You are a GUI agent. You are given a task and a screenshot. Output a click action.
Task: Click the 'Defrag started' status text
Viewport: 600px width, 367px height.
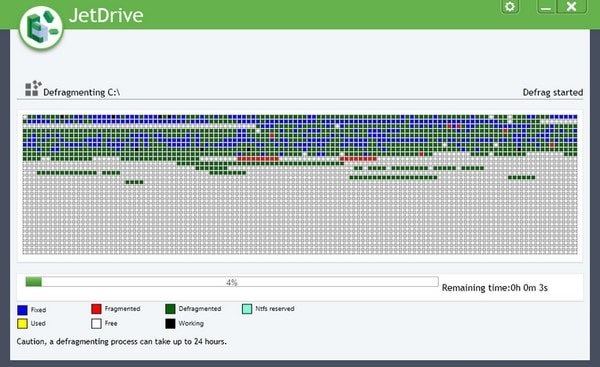click(553, 93)
